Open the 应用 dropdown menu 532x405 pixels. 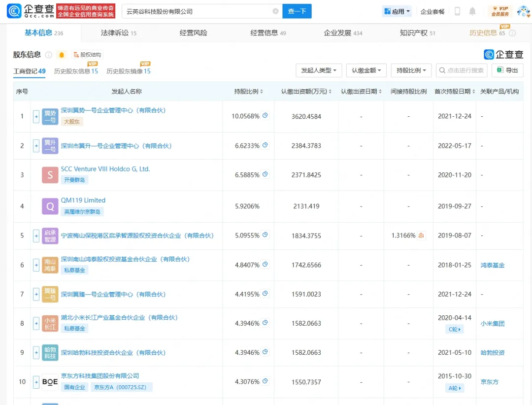coord(397,11)
